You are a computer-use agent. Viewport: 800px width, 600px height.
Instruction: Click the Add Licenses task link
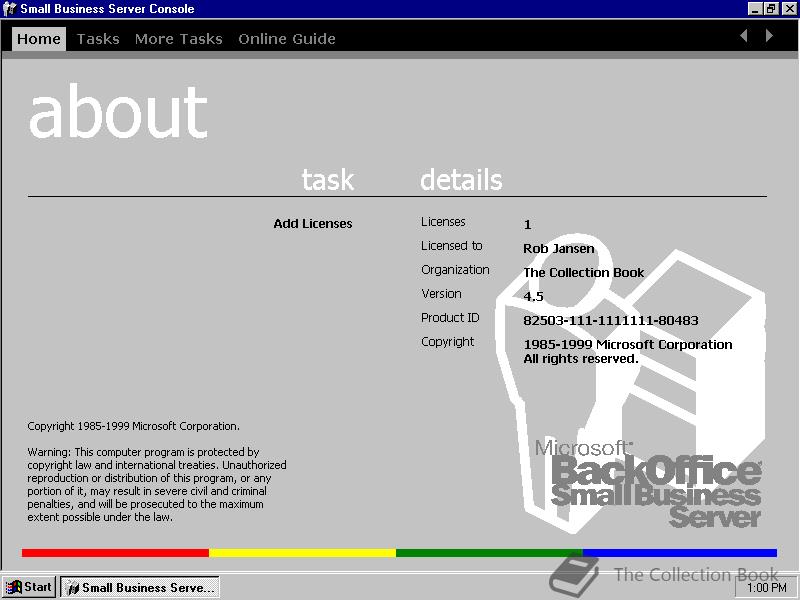pos(313,223)
